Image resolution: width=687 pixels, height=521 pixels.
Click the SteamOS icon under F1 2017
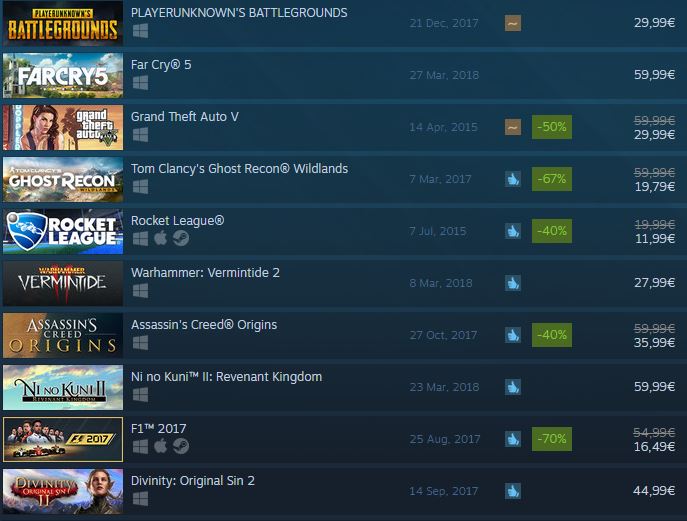point(181,446)
